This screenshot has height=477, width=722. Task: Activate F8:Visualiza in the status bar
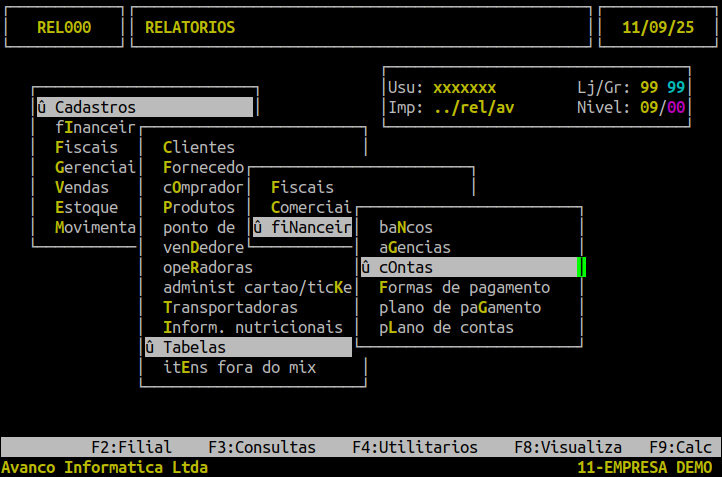[x=568, y=447]
